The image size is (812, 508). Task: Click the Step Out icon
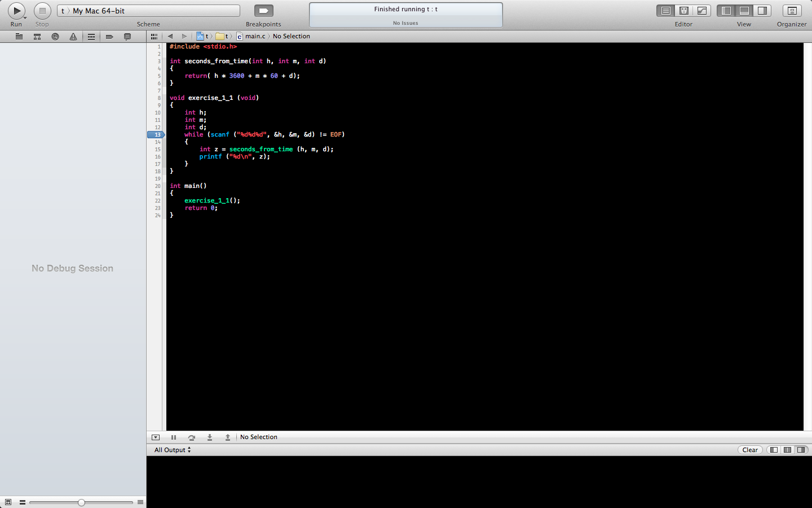[x=228, y=437]
